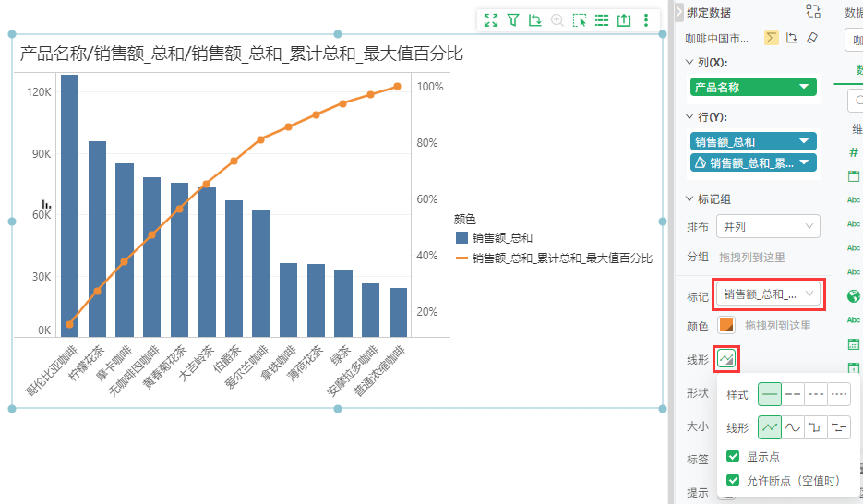Open the orange 颜色 color swatch

click(726, 326)
